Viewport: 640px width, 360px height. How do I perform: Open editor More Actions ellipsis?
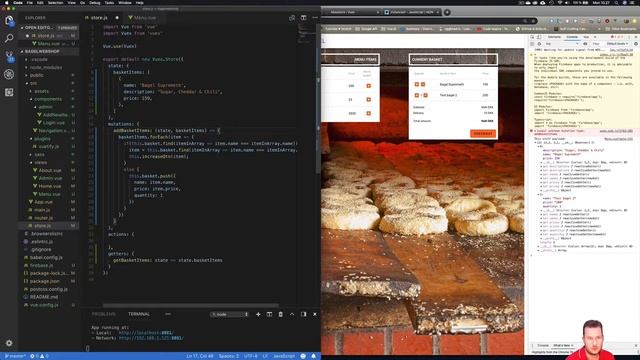point(315,18)
